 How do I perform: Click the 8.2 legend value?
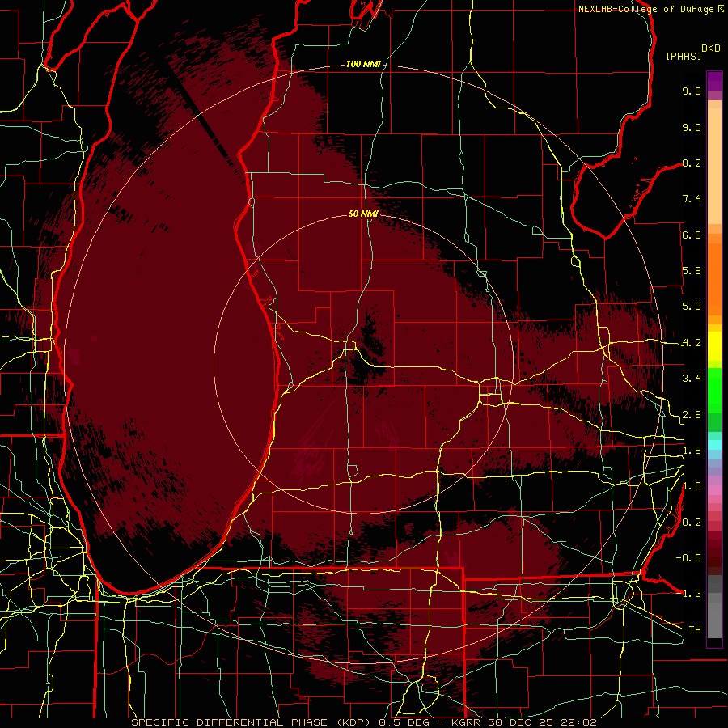coord(692,163)
